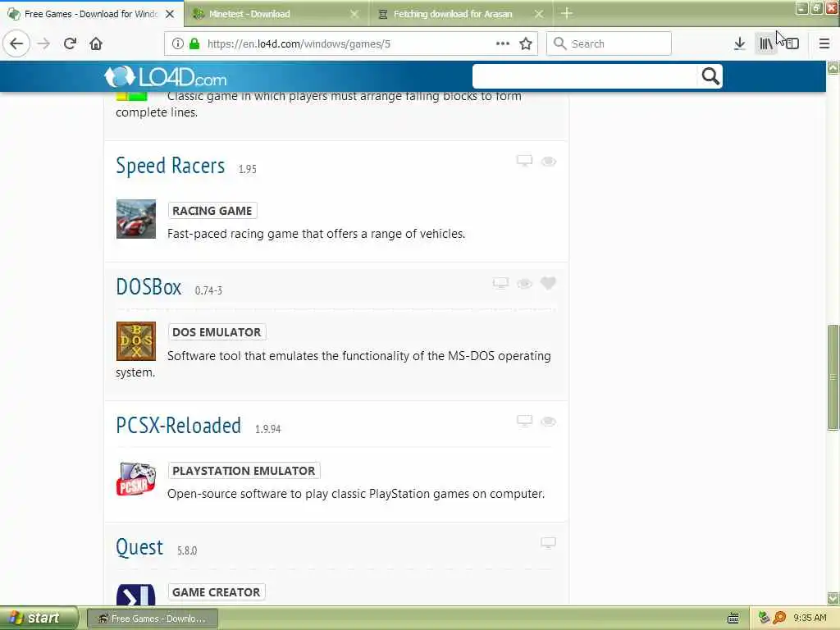The height and width of the screenshot is (630, 840).
Task: Click the PLAYSTATION EMULATOR category tag
Action: coord(244,470)
